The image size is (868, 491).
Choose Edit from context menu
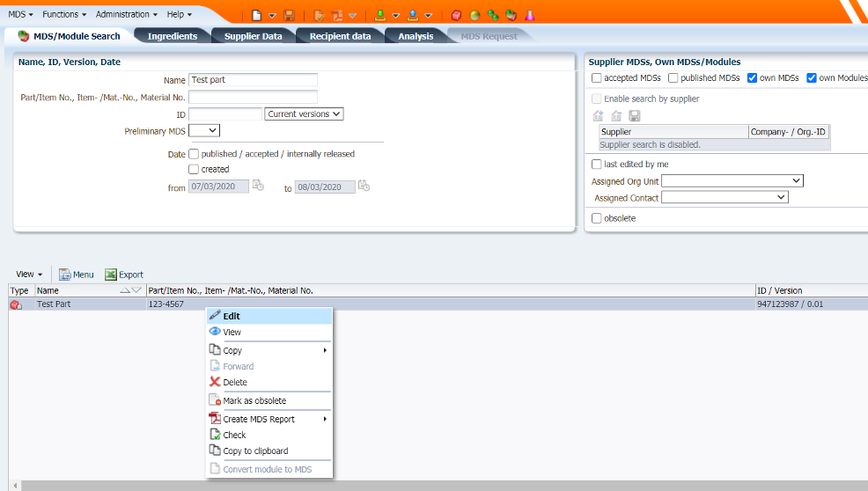269,316
